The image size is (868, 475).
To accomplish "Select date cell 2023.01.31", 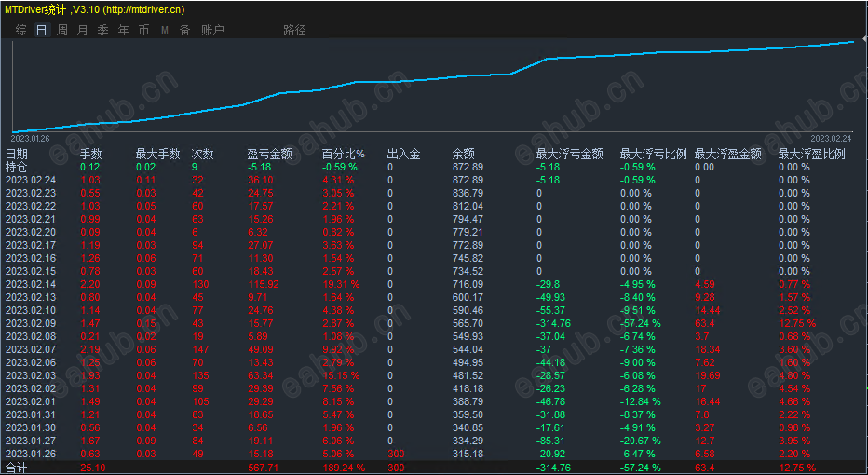I will 31,414.
